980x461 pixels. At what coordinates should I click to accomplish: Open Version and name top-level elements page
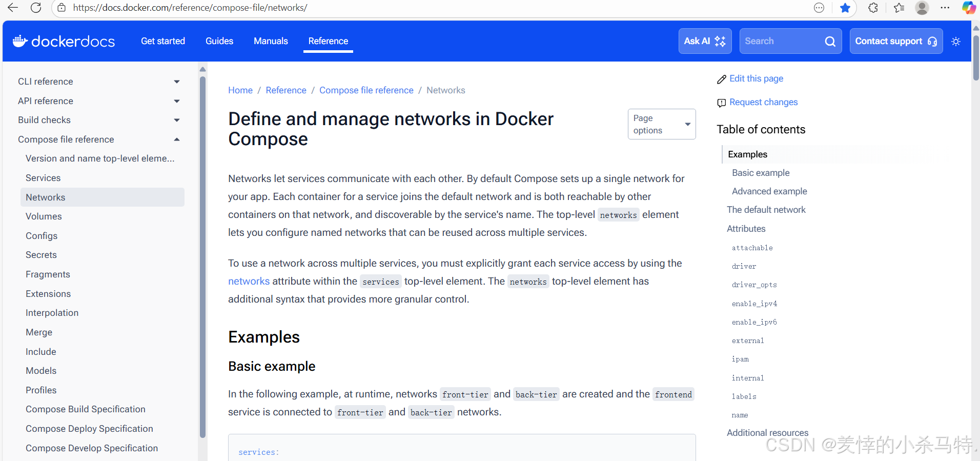pos(100,158)
